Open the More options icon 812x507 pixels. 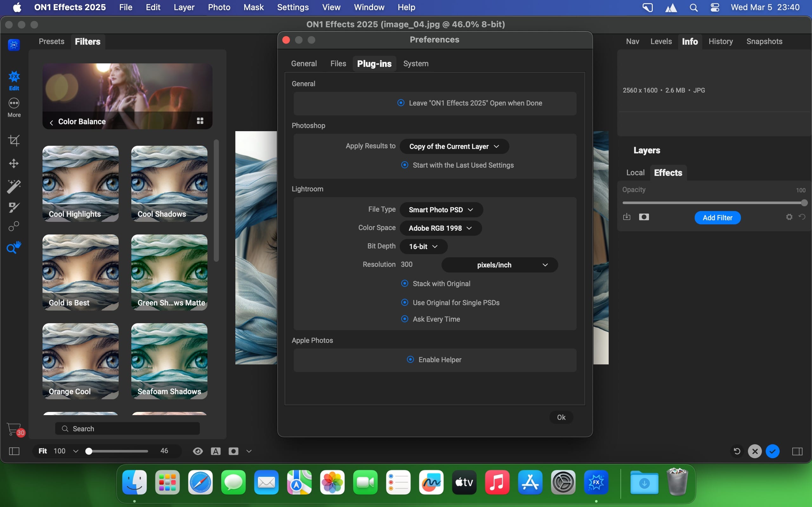tap(14, 103)
